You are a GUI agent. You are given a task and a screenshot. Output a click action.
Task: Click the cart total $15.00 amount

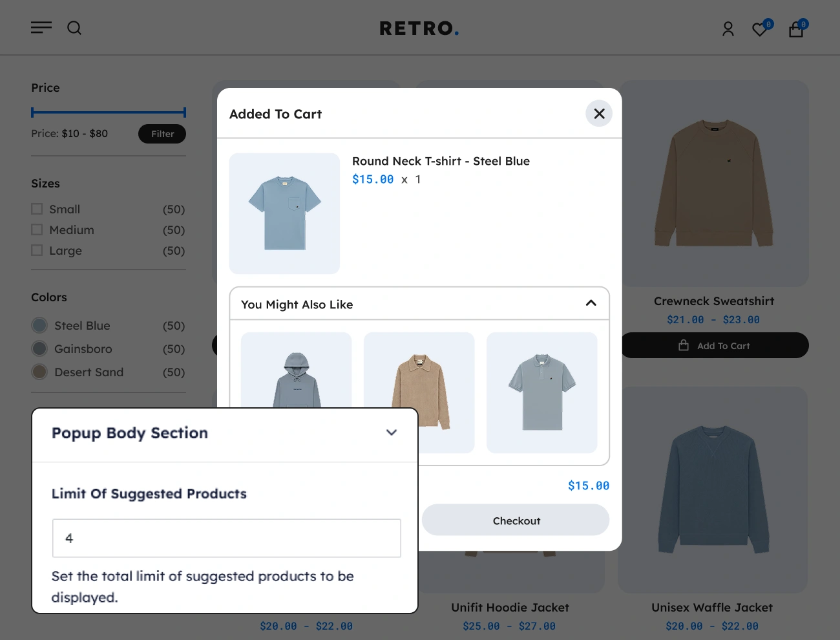pos(589,485)
